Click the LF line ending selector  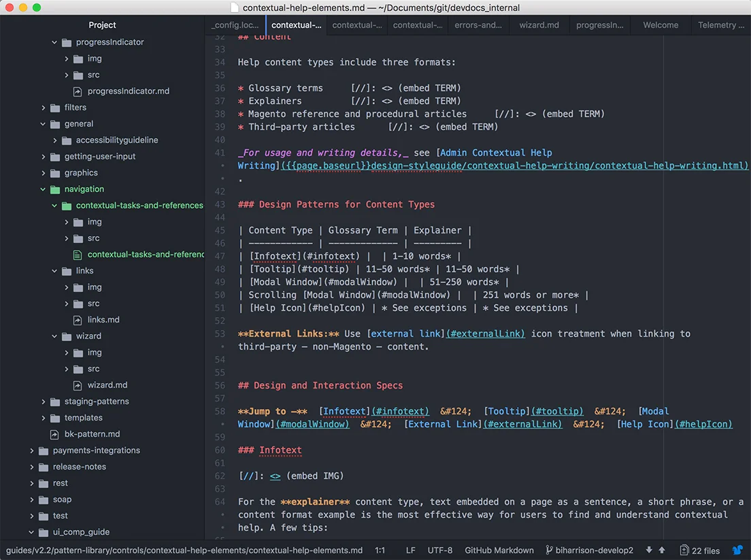click(410, 550)
